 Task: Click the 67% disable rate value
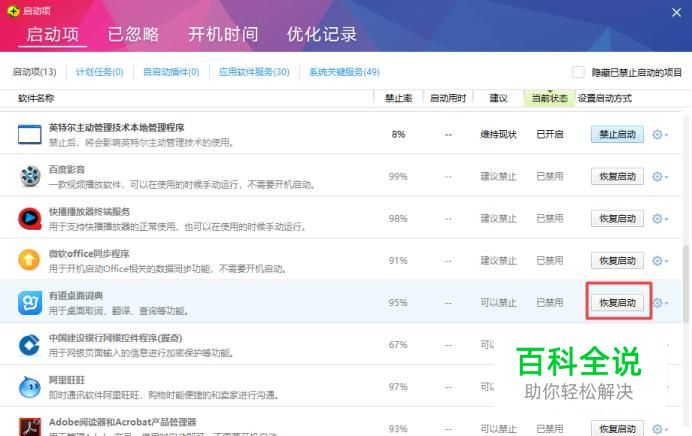coord(398,345)
